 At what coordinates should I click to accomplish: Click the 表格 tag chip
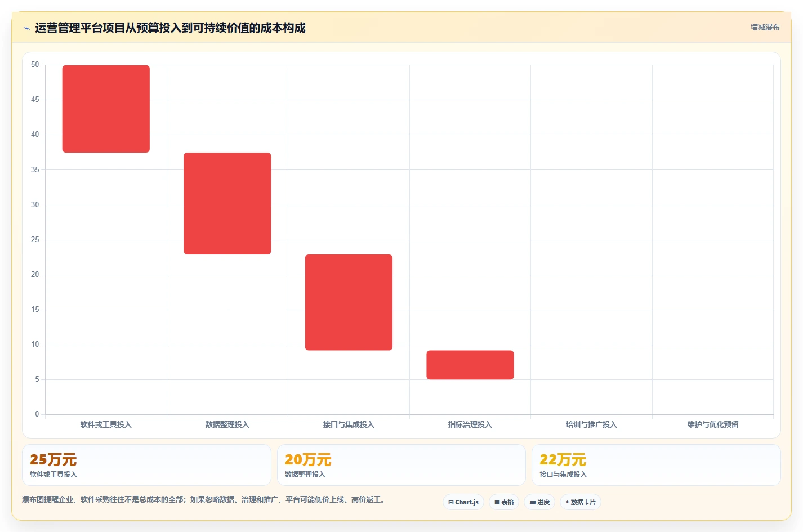pos(504,502)
